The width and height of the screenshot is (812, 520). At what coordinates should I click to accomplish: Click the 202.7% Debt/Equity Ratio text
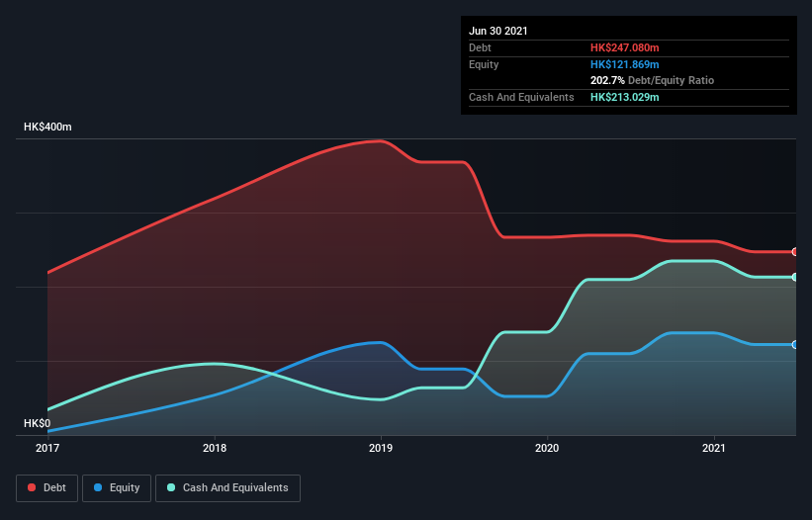(652, 81)
